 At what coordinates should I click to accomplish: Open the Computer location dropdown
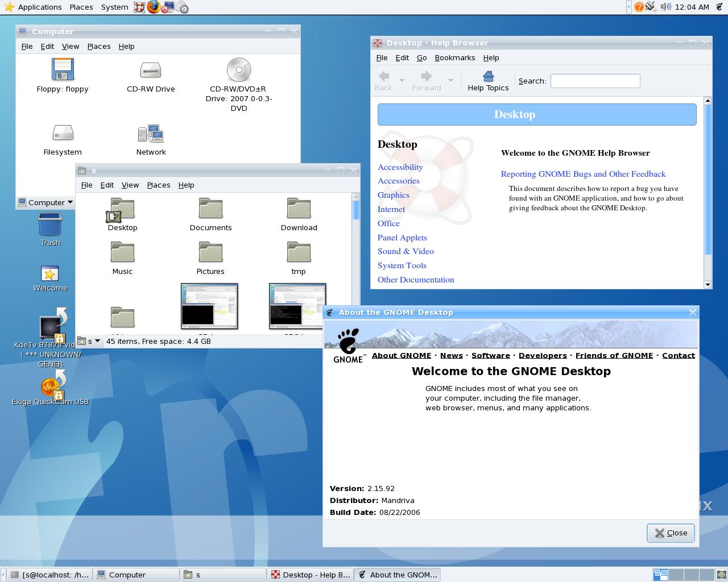pos(45,202)
